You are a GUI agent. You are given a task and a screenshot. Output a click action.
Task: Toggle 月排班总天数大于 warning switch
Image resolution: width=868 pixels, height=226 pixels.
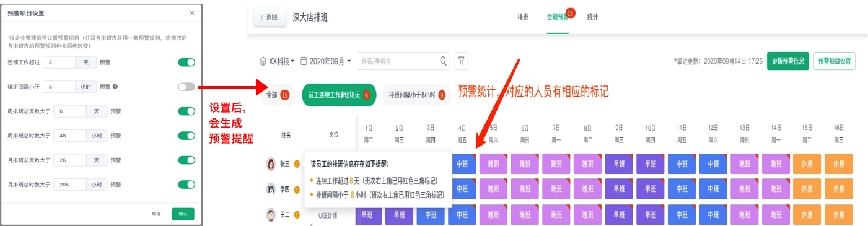click(186, 160)
